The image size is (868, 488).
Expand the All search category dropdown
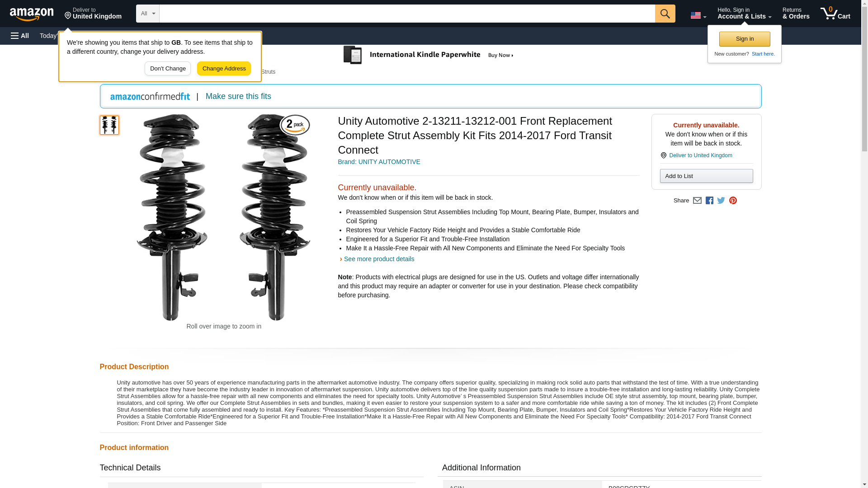(147, 14)
